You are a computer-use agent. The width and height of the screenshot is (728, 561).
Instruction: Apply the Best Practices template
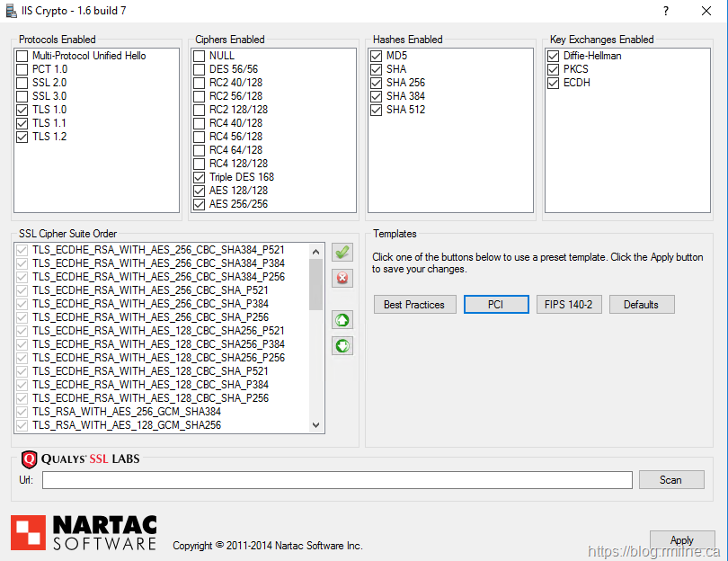pos(414,305)
